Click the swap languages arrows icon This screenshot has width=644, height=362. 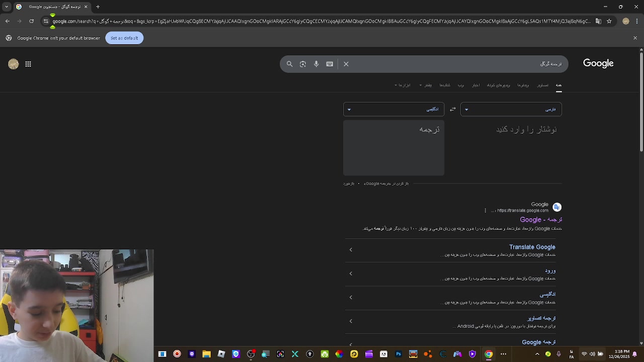453,109
